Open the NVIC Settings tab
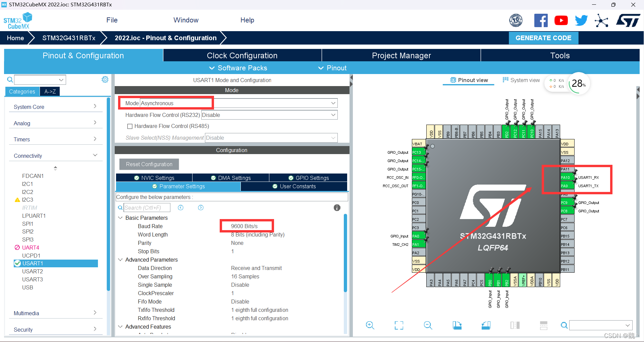The image size is (644, 342). [154, 178]
